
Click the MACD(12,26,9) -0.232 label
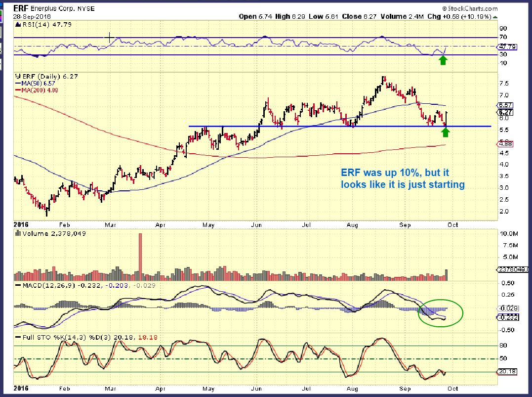pyautogui.click(x=62, y=285)
